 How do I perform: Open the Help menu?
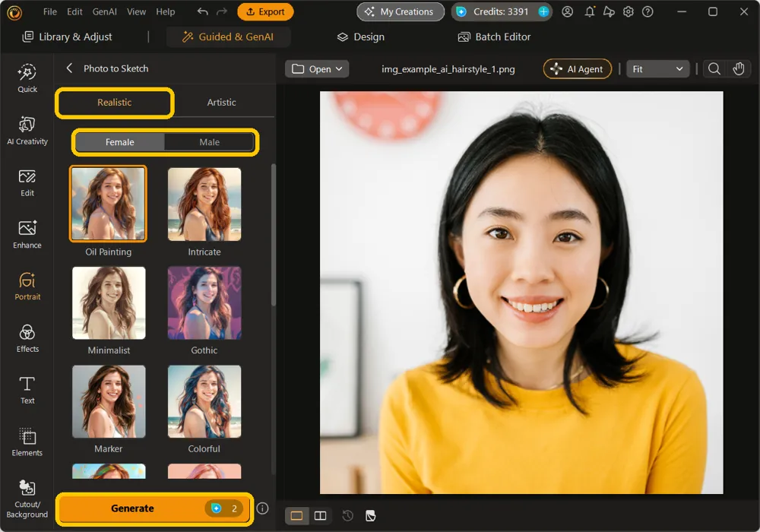tap(165, 11)
